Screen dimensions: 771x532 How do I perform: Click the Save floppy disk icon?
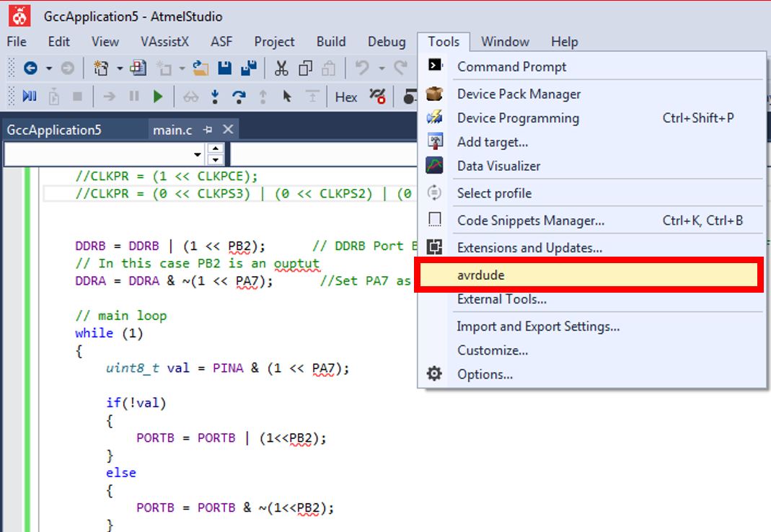coord(225,68)
